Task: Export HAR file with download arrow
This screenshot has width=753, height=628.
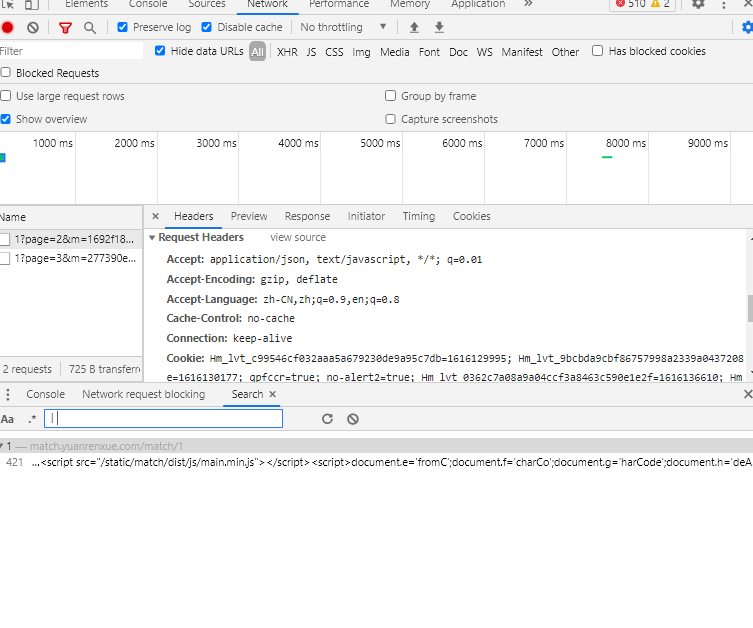Action: pyautogui.click(x=439, y=27)
